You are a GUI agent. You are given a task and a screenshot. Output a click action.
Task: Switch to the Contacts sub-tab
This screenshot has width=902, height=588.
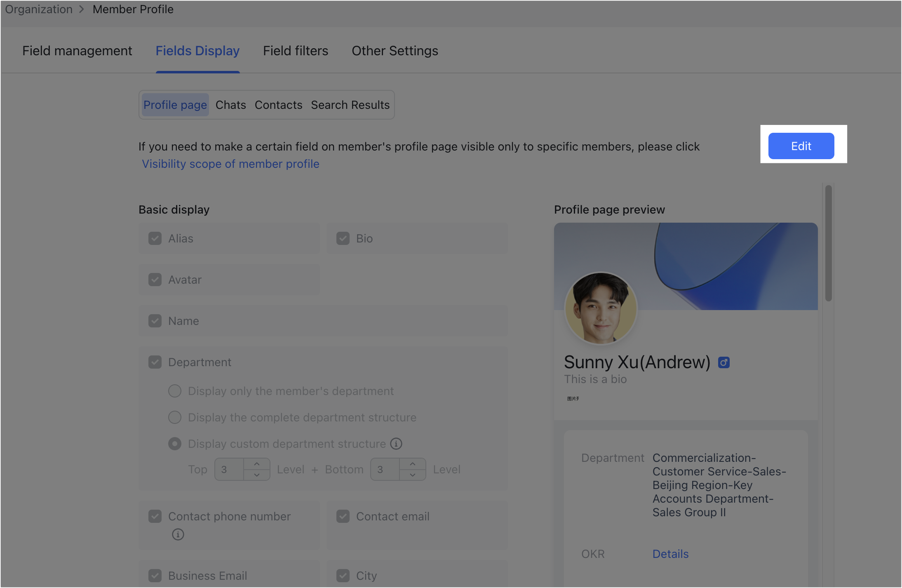click(x=278, y=105)
